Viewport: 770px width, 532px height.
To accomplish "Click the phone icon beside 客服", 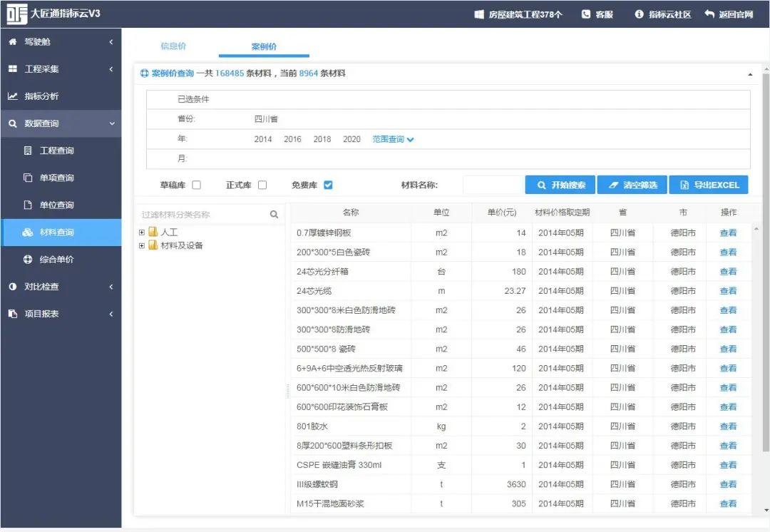I will pyautogui.click(x=586, y=14).
